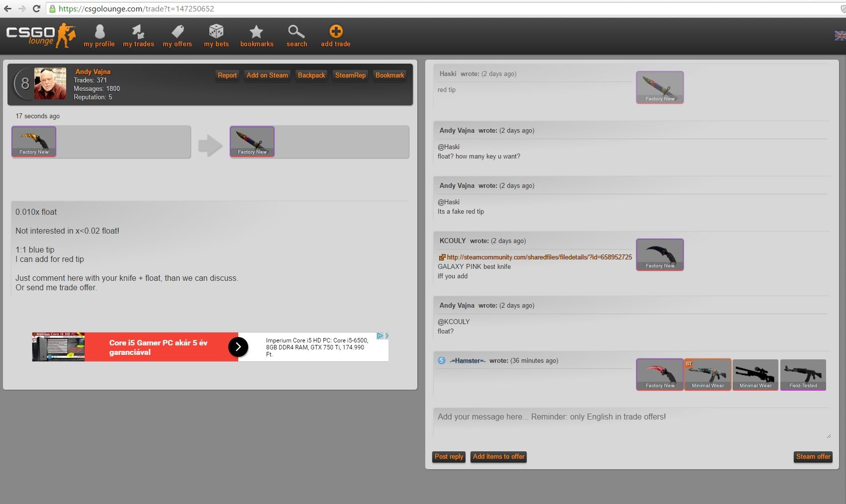Click the offered tiger tooth knife item
Viewport: 846px width, 504px height.
pyautogui.click(x=34, y=142)
